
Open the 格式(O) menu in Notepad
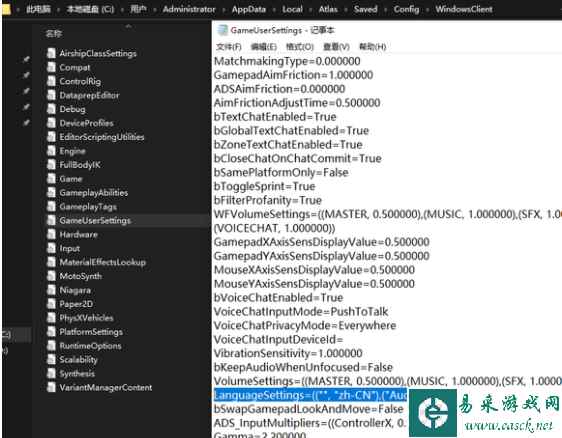click(x=300, y=47)
